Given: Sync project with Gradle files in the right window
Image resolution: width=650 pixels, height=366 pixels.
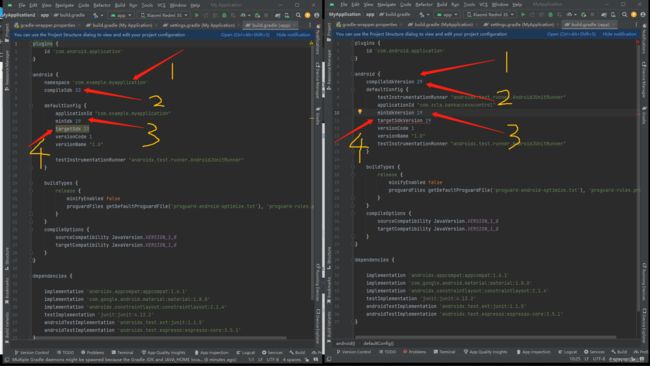Looking at the screenshot, I should [x=604, y=15].
